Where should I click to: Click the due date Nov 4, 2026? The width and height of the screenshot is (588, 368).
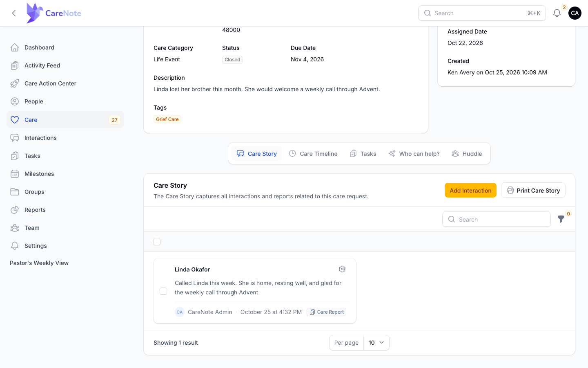(307, 59)
